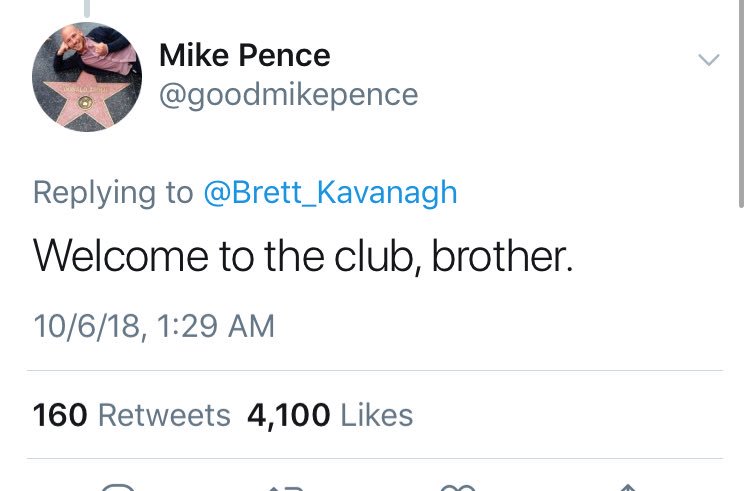
Task: Tap the thread connector line above avatar
Action: pyautogui.click(x=87, y=8)
